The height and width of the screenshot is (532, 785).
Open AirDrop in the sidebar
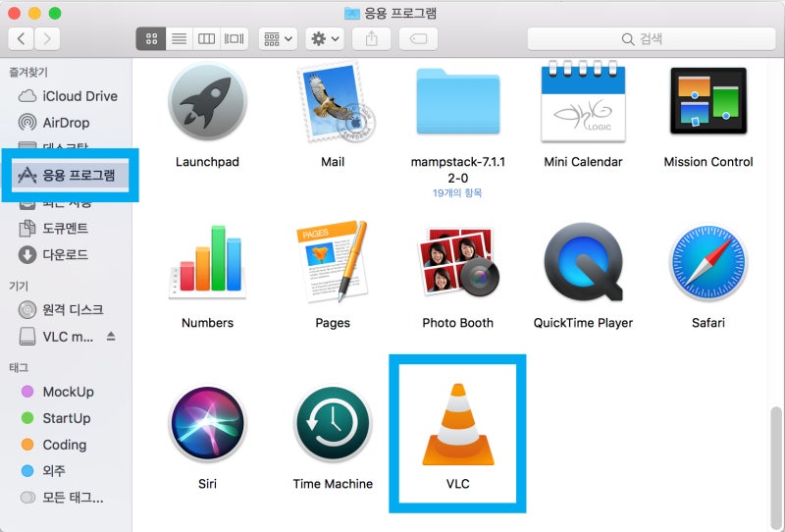68,123
